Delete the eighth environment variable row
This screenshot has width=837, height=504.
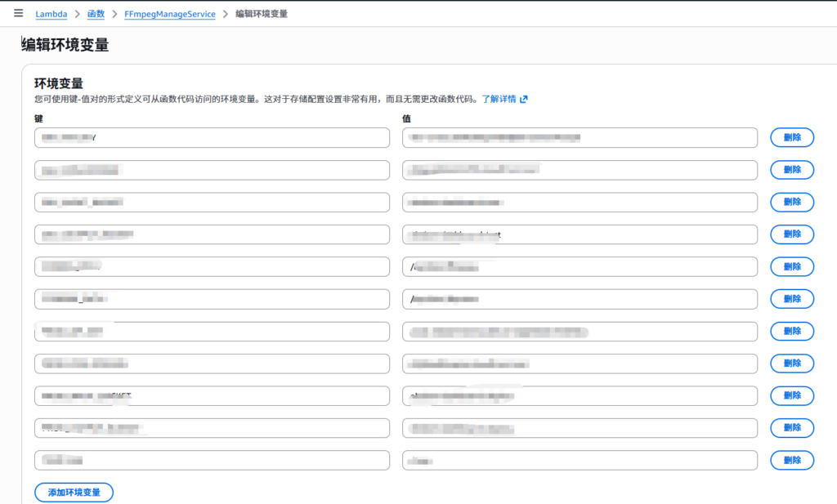791,364
